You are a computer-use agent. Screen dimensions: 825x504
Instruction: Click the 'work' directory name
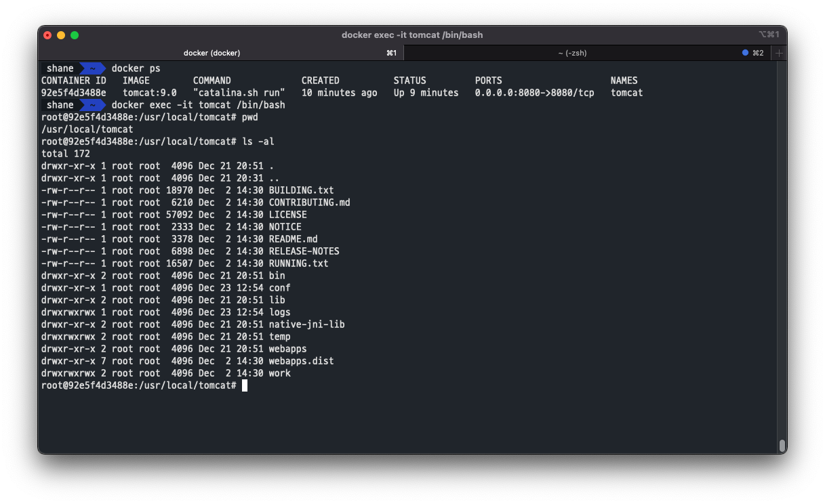[x=279, y=373]
